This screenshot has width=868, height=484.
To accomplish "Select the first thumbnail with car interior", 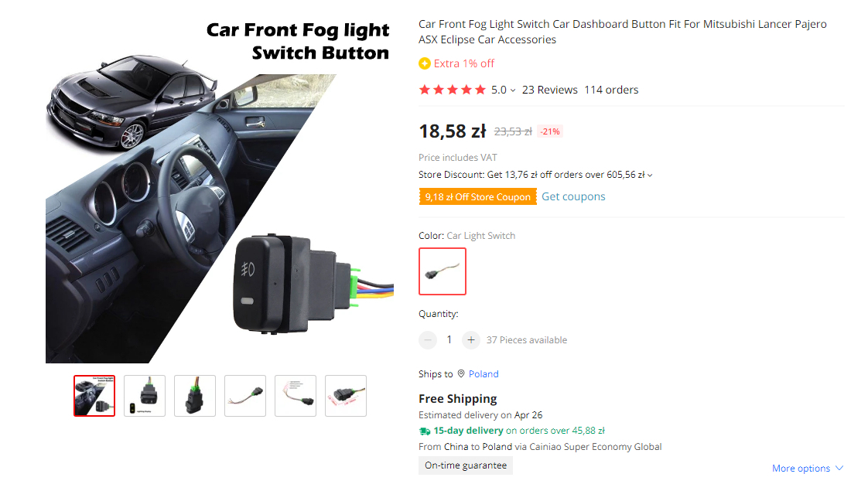I will point(94,396).
